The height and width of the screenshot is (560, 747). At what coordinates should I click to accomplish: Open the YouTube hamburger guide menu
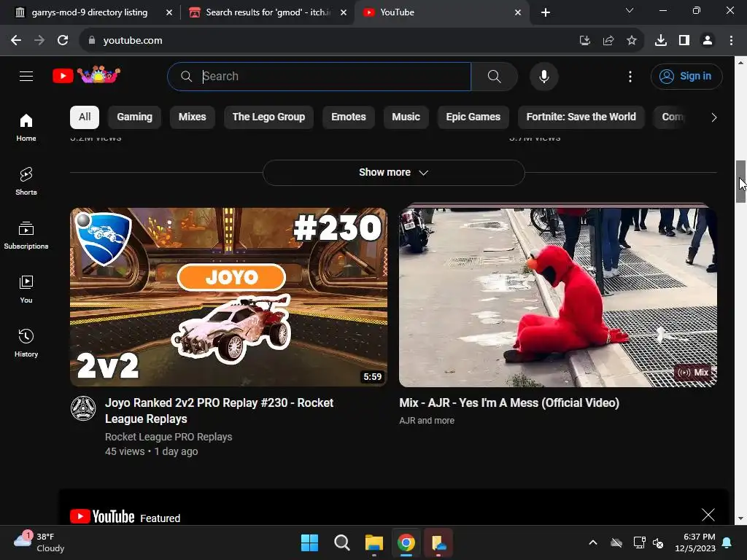click(x=26, y=76)
